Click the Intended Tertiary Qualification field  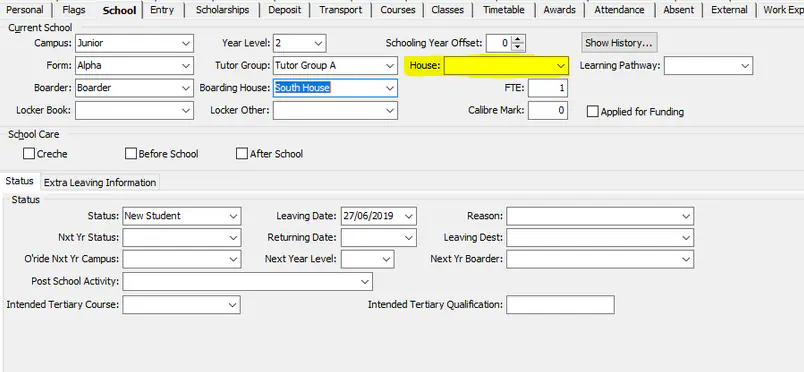click(560, 305)
